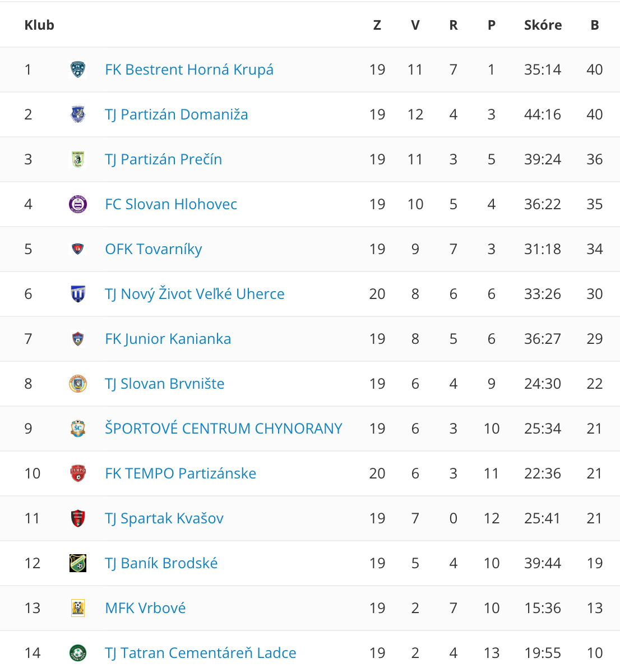Click the TJ Slovan Brvnište round badge
This screenshot has height=672, width=620.
(x=78, y=384)
